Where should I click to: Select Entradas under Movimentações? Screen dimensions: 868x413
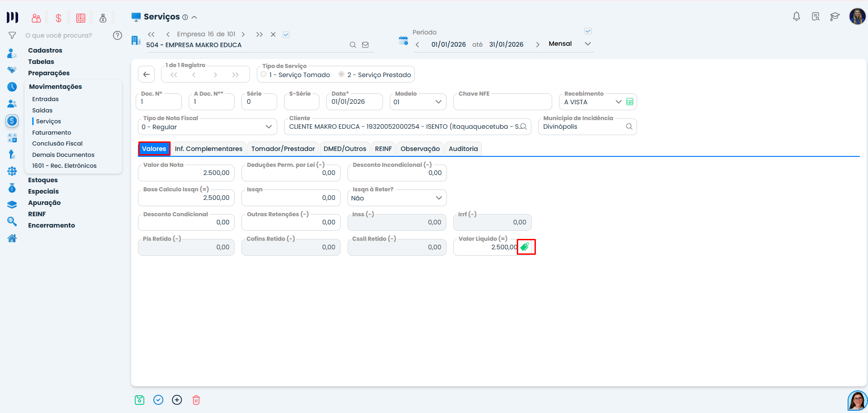(x=45, y=99)
